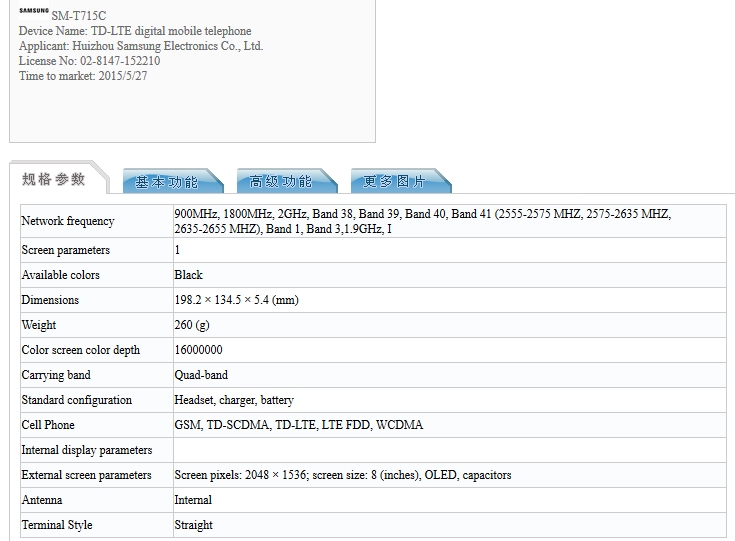Screen dimensions: 735x541
Task: Click the dimensions value 198.2 × 134.5 × 5.4
Action: click(236, 300)
